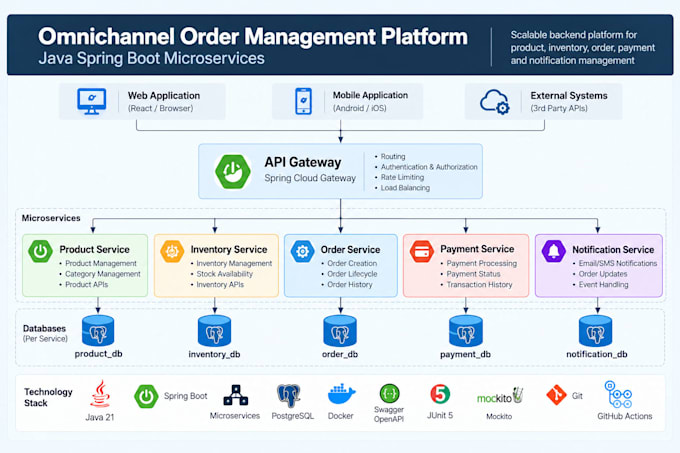
Task: Click the Payment Service red card icon
Action: [422, 251]
